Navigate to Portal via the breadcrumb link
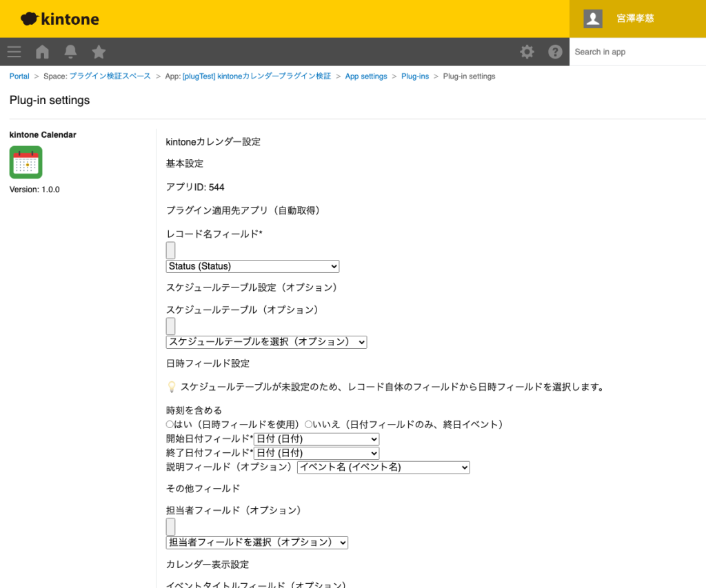 click(x=19, y=76)
